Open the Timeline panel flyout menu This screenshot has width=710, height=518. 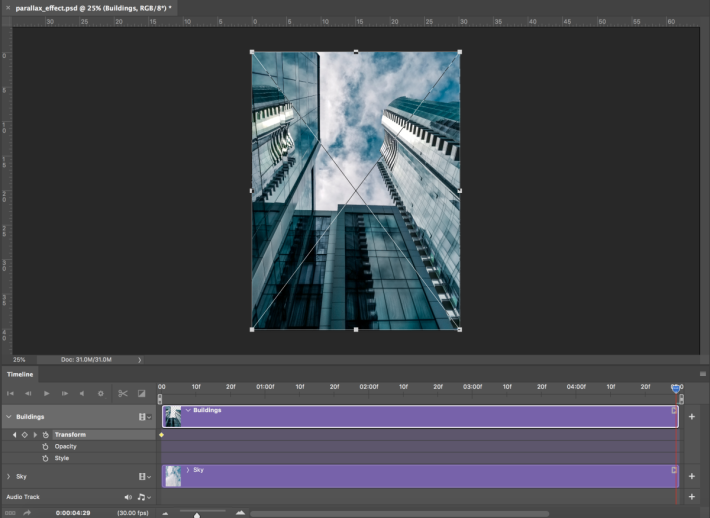click(703, 374)
